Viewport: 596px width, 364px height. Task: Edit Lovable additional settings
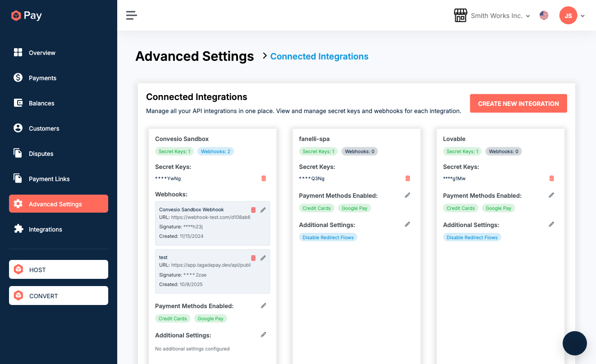coord(551,224)
